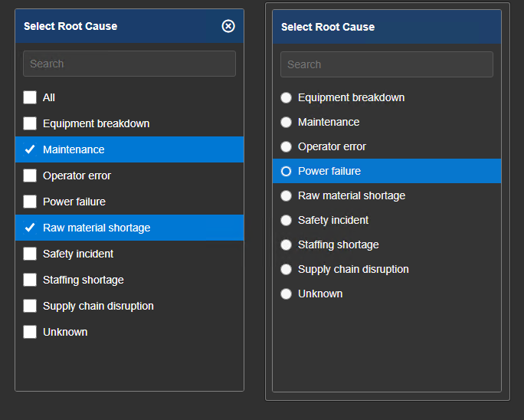Viewport: 524px width, 420px height.
Task: Click 'Staffing shortage' text in the checkbox list
Action: [84, 280]
